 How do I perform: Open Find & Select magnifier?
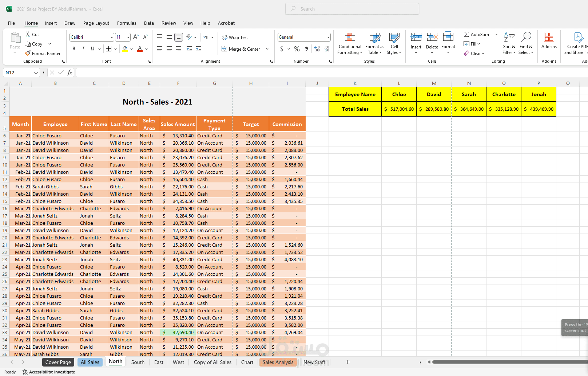[526, 37]
